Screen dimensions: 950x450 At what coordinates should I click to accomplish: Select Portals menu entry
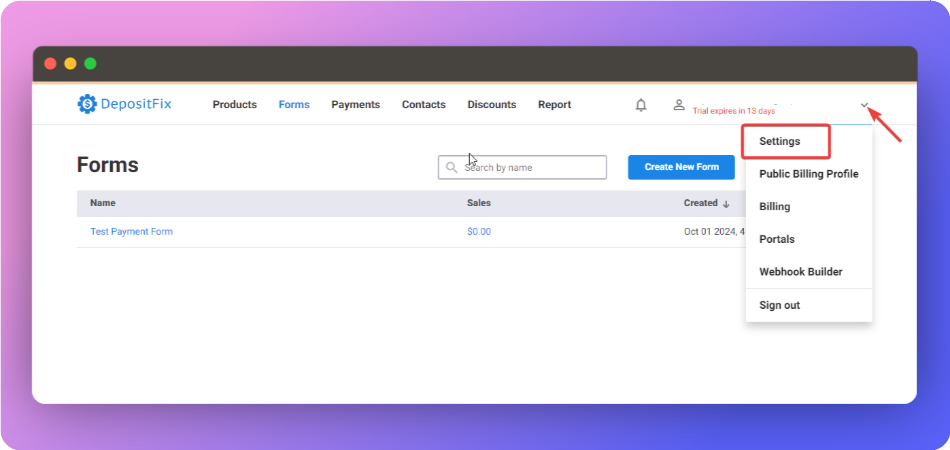point(777,239)
